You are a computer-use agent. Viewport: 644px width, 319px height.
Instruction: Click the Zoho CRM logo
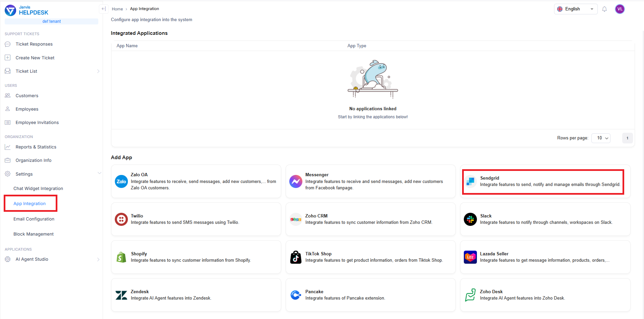coord(296,219)
